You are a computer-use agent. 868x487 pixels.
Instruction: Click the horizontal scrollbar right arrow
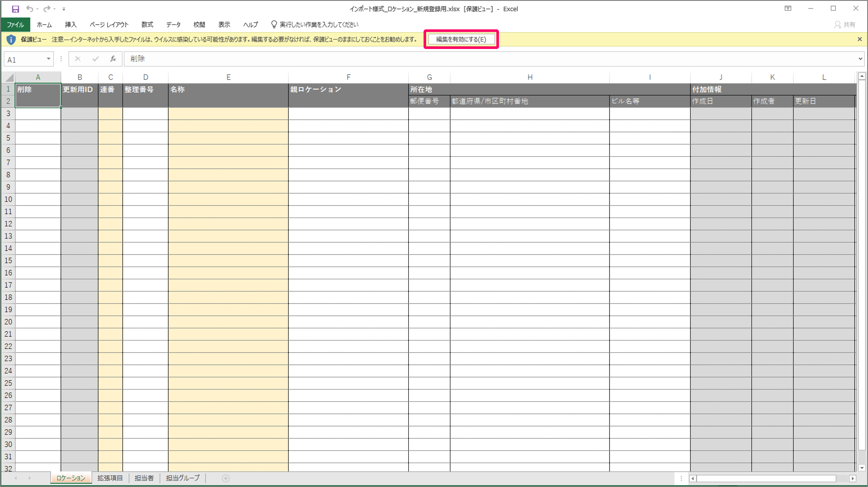coord(852,478)
